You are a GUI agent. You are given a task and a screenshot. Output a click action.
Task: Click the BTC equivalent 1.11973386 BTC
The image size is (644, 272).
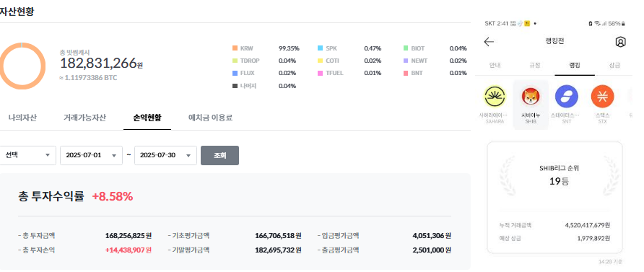88,77
